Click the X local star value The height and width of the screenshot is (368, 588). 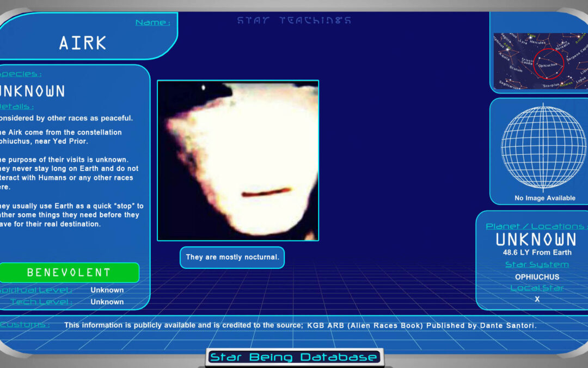coord(537,299)
